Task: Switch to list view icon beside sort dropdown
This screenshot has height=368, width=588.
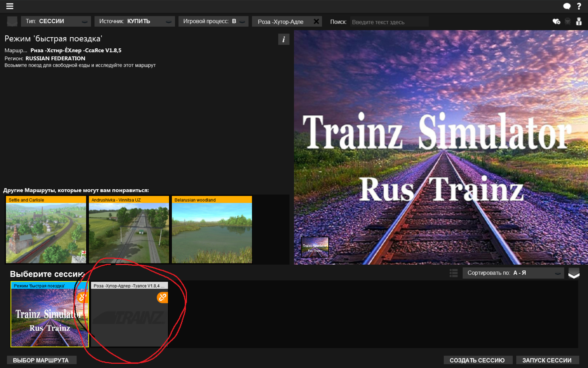Action: coord(454,273)
